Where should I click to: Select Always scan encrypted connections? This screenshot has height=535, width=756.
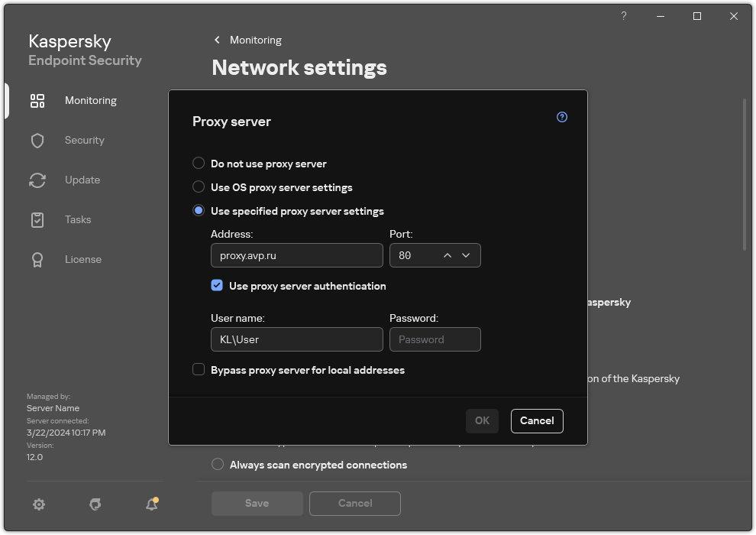(x=218, y=464)
